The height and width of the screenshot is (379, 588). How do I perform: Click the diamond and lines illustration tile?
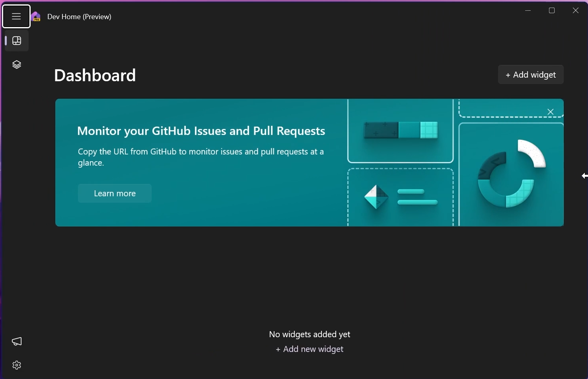tap(401, 197)
